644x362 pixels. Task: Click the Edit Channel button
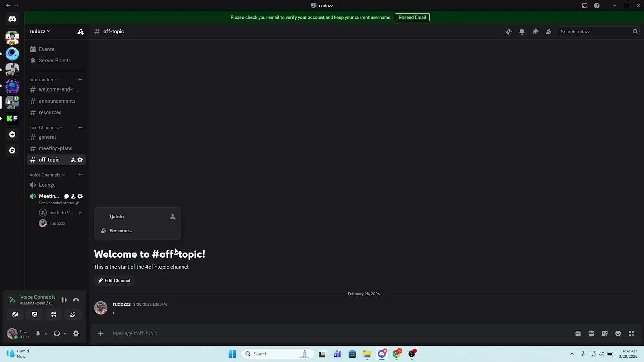(x=114, y=281)
